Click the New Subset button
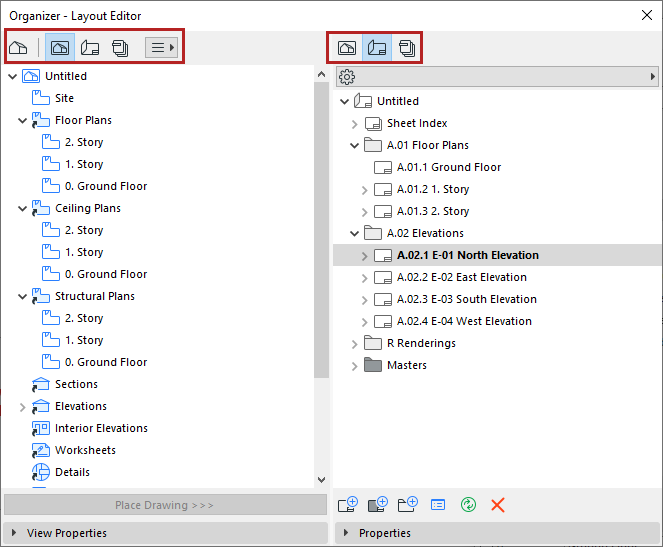The width and height of the screenshot is (663, 547). point(408,504)
